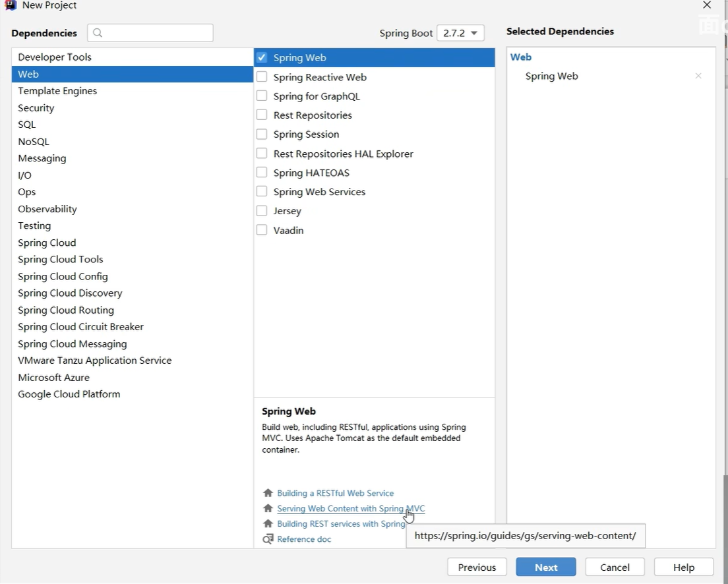
Task: Open Serving Web Content with Spring MVC link
Action: click(351, 508)
